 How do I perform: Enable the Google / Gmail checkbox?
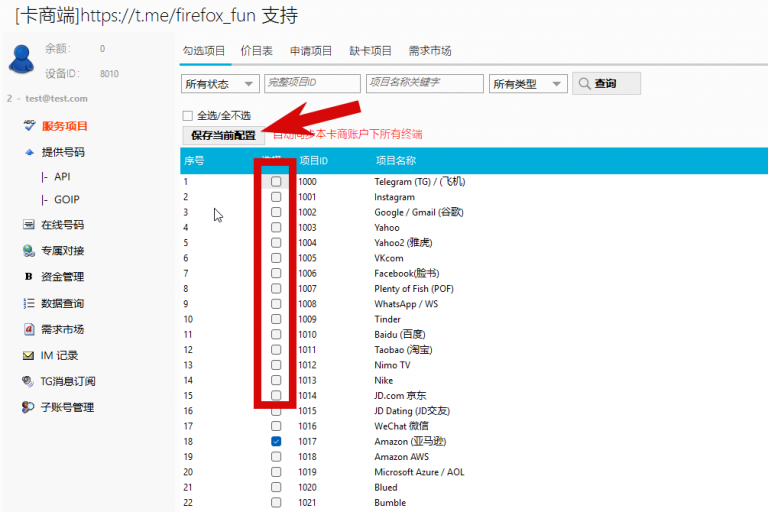pos(276,212)
